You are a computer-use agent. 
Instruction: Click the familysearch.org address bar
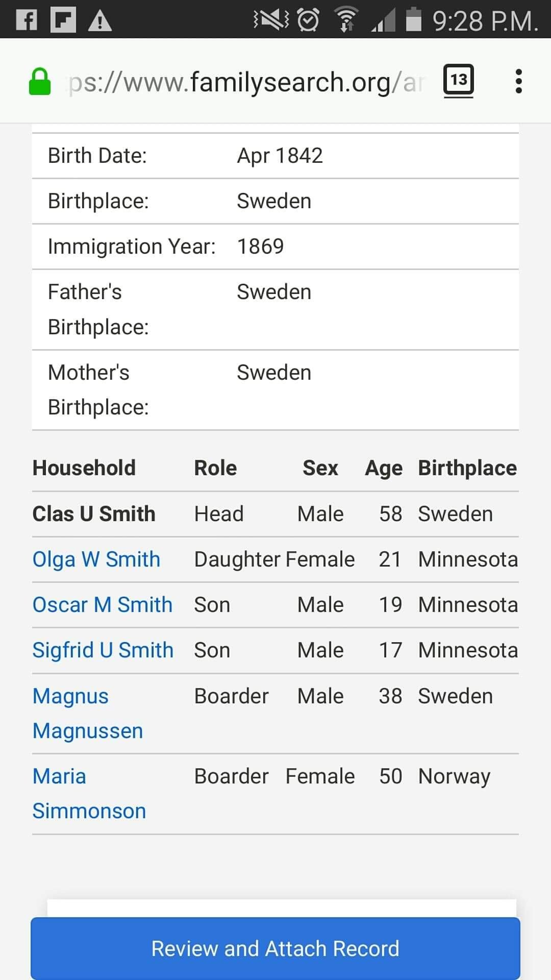point(245,82)
